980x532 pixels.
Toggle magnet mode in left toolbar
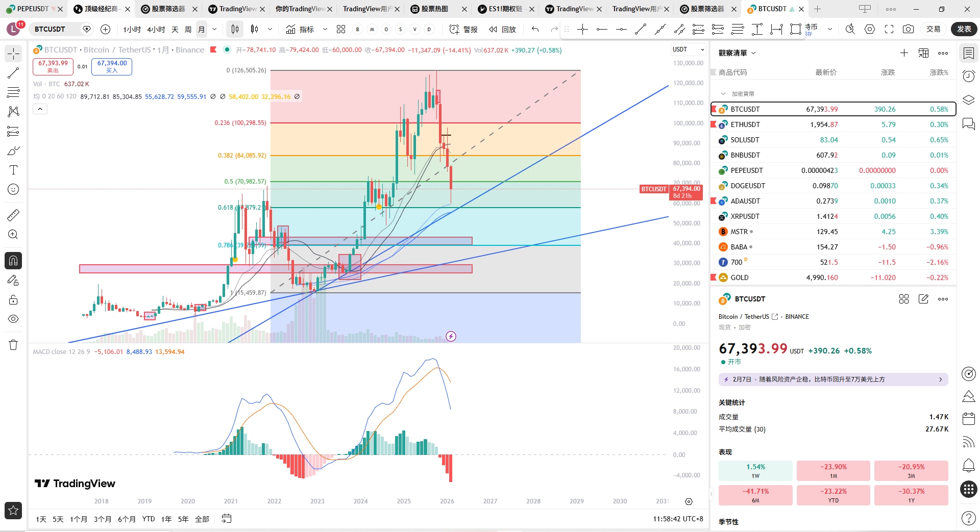13,261
